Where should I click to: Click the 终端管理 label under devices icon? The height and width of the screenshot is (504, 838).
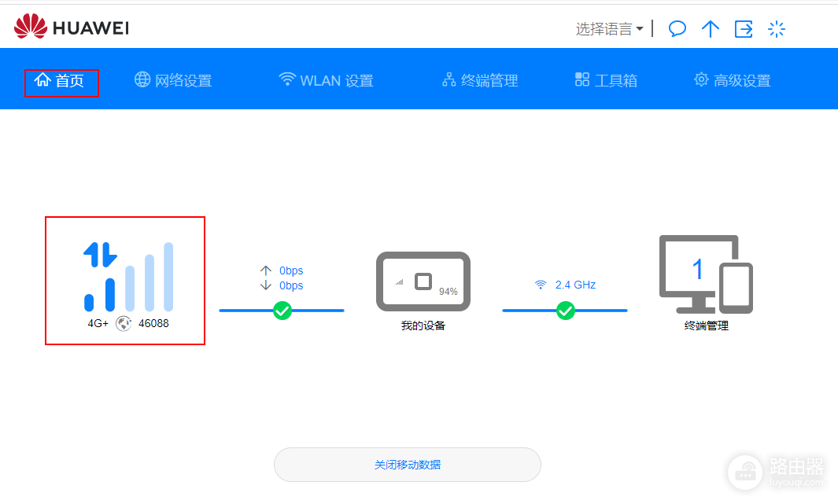click(707, 326)
